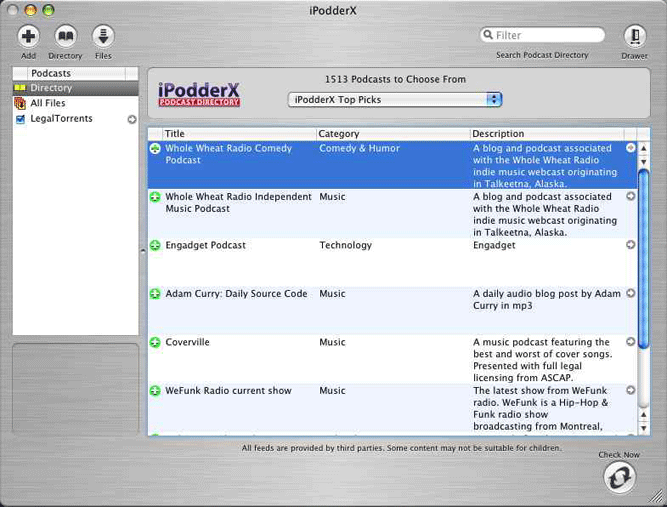Subscribe plus icon for Whole Wheat Radio Comedy
The image size is (667, 507).
point(155,148)
